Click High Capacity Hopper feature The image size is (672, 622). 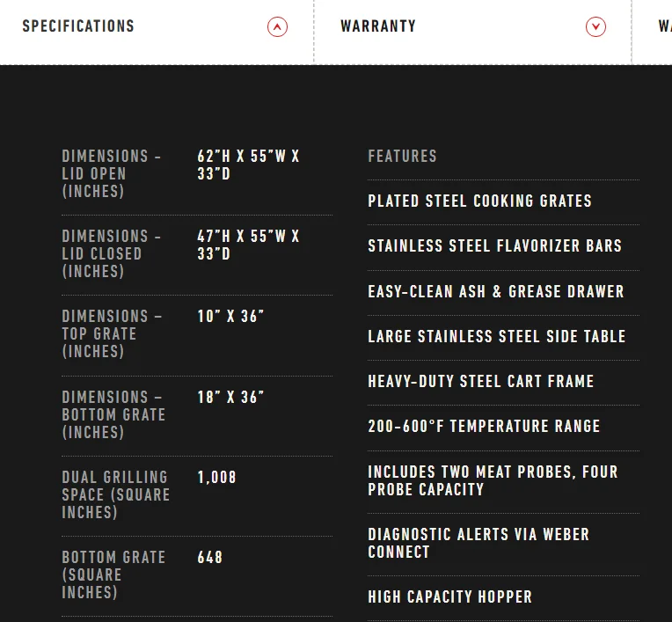(x=450, y=596)
